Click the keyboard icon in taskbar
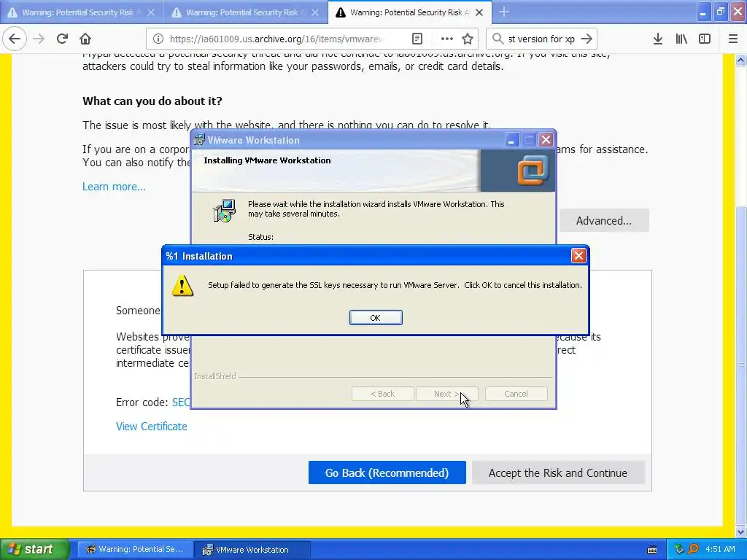This screenshot has width=747, height=560. [652, 550]
